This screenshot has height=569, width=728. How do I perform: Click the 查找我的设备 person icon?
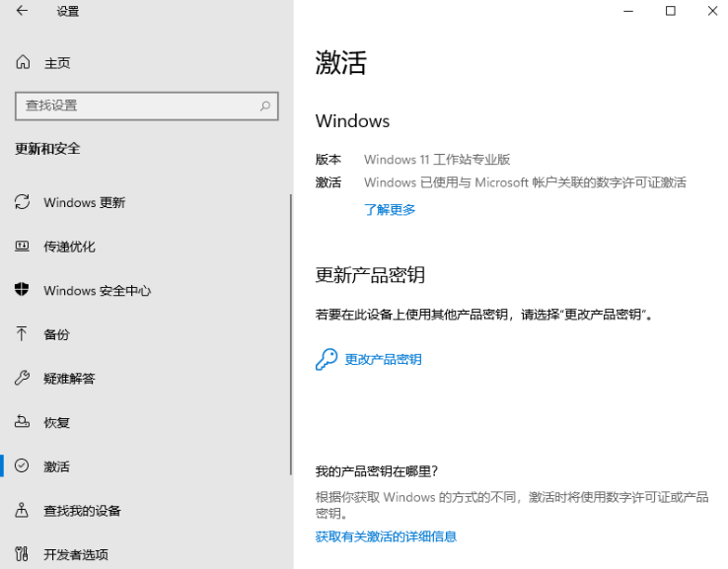pos(22,510)
